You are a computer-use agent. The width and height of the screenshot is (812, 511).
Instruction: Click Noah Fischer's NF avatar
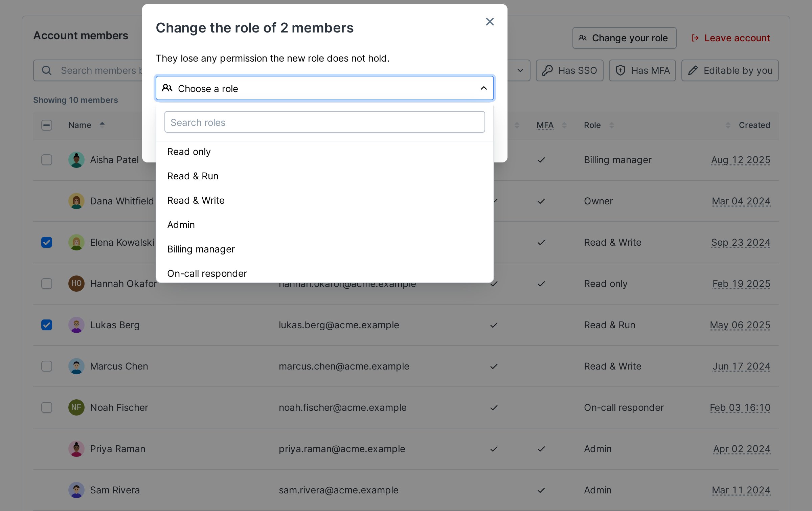pos(76,407)
